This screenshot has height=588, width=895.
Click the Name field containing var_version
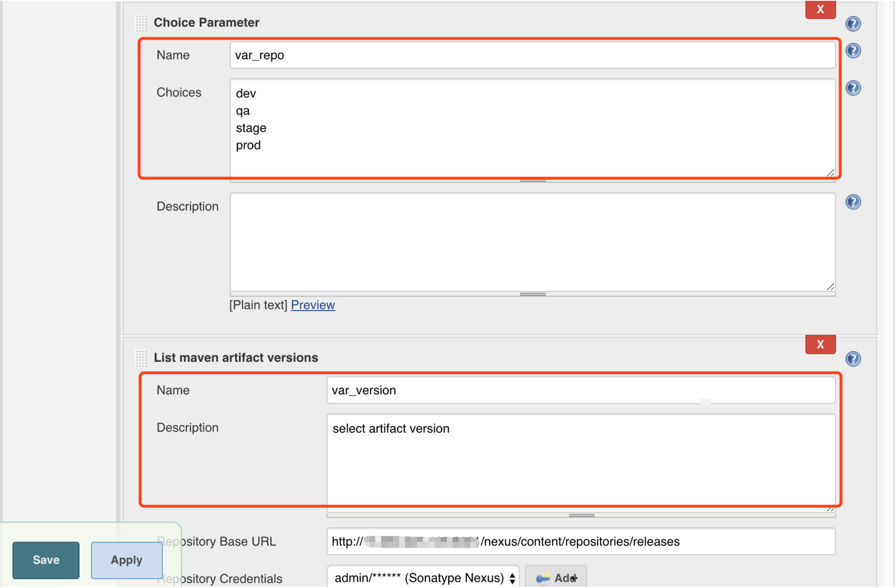tap(581, 390)
